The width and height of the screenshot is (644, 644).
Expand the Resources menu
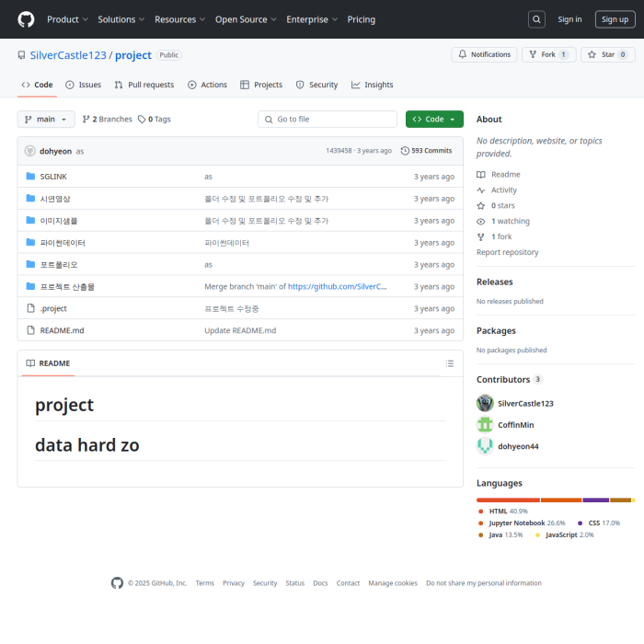[180, 19]
